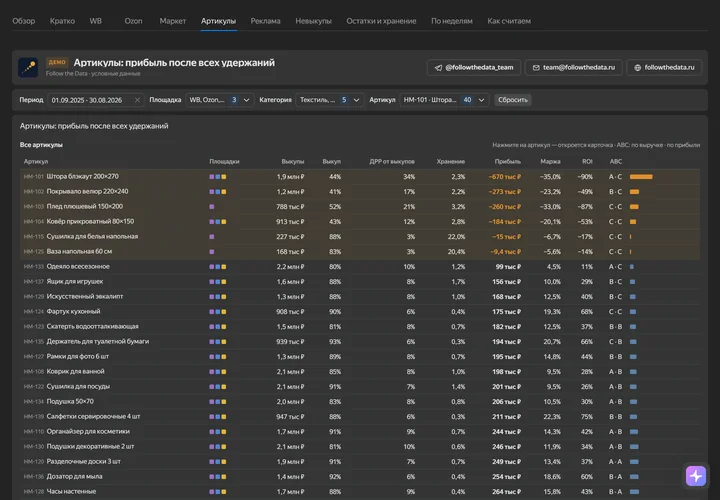
Task: Click marketplace squares icons in Штора блэкаут row
Action: (218, 177)
